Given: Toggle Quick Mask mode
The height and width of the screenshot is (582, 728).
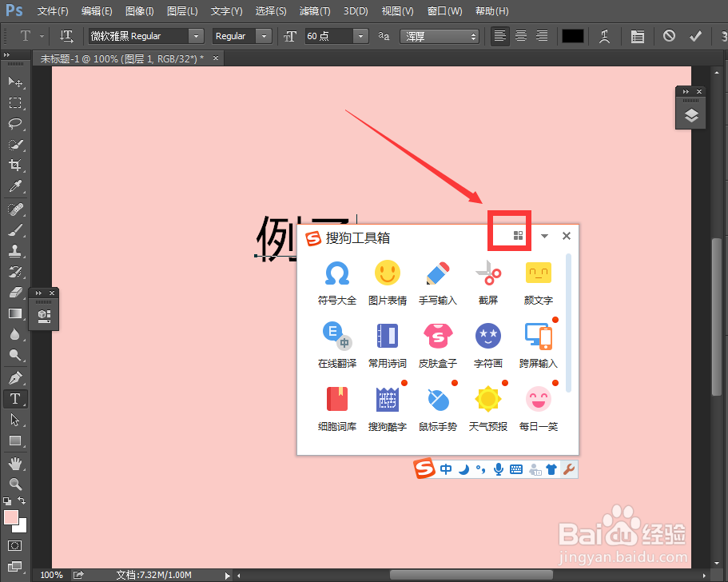Looking at the screenshot, I should (15, 545).
